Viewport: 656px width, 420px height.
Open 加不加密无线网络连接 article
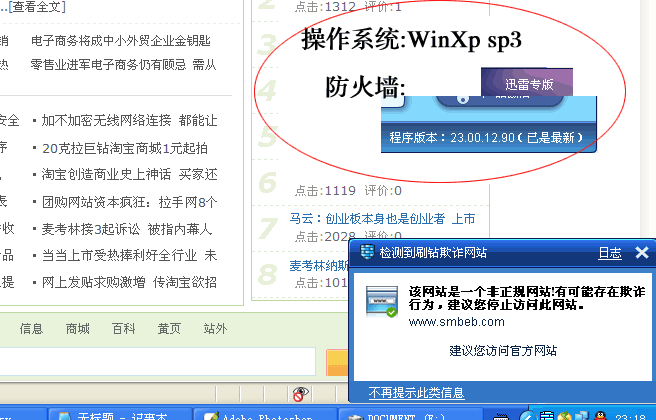pyautogui.click(x=106, y=120)
